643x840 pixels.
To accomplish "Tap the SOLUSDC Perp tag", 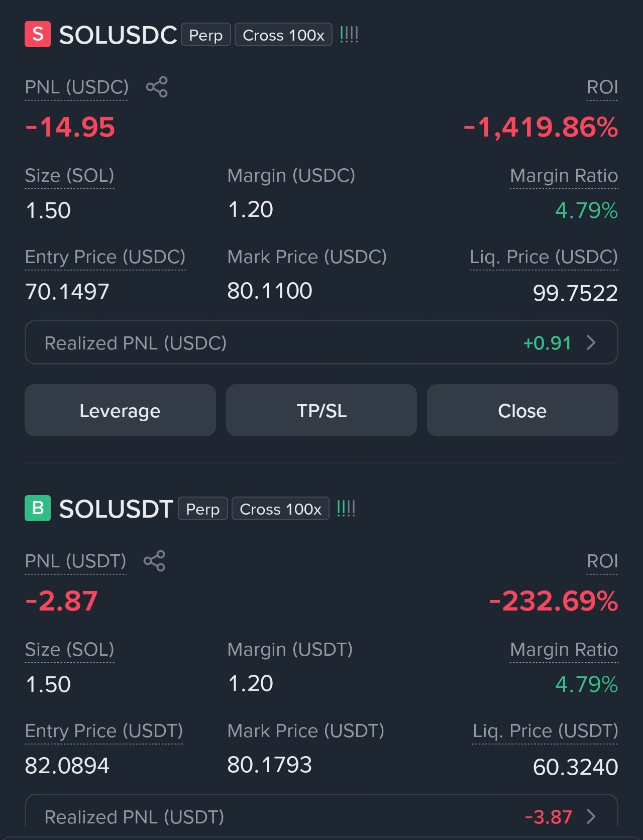I will [206, 35].
